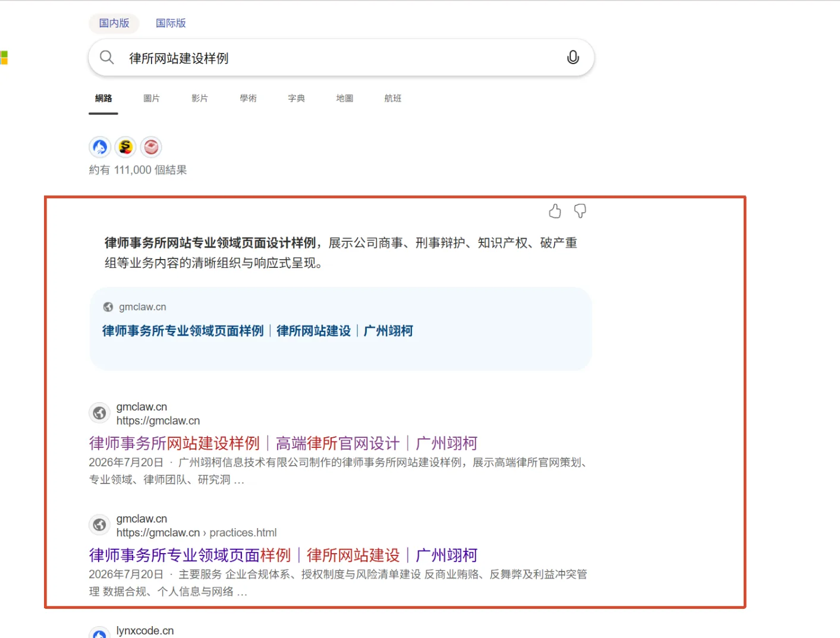Click the snippet starting 主要服务 企业合规体系

pos(338,583)
